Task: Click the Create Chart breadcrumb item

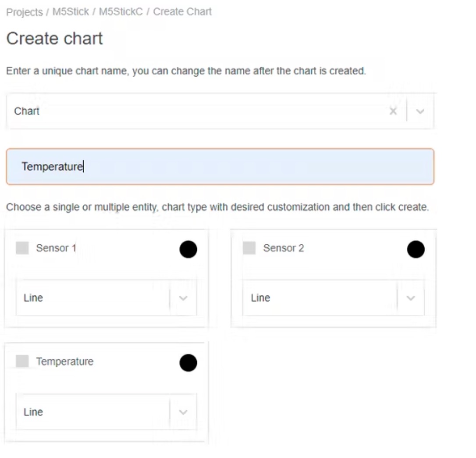Action: (182, 12)
